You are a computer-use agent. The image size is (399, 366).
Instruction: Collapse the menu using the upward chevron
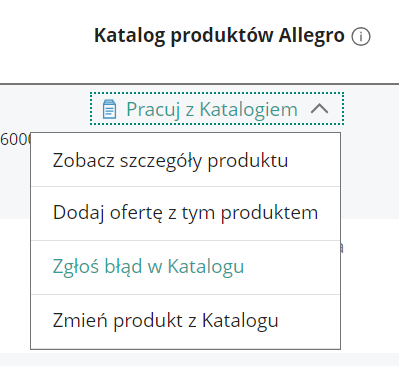point(319,109)
